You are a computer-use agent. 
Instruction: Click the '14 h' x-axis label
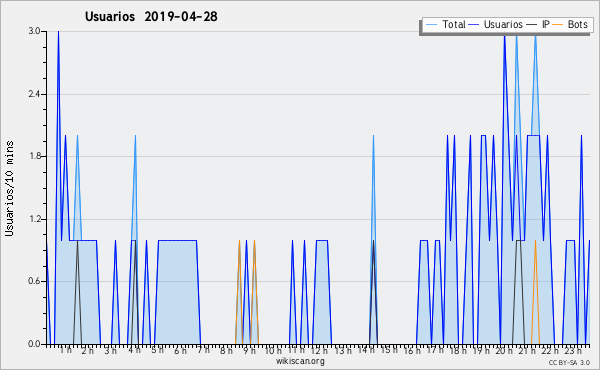coord(366,350)
